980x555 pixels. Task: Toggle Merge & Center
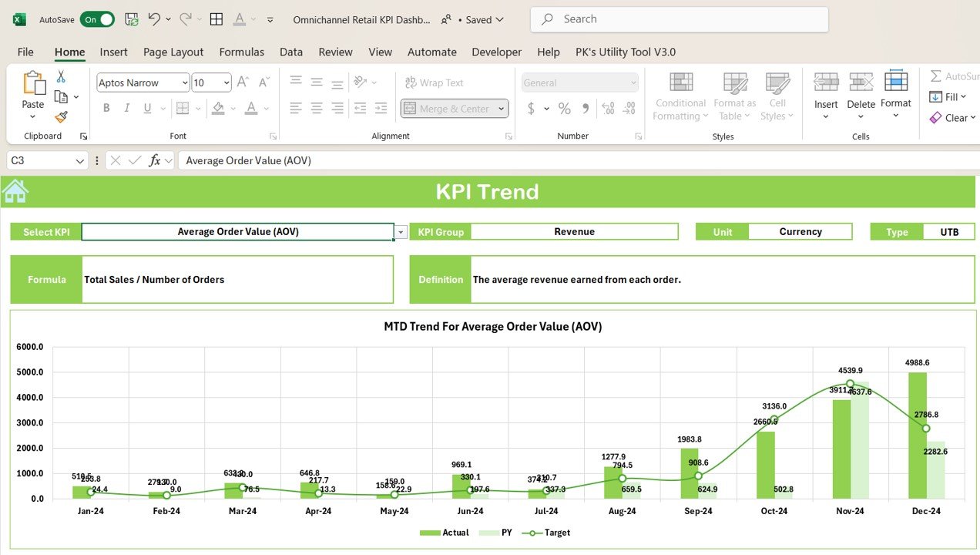click(x=447, y=109)
